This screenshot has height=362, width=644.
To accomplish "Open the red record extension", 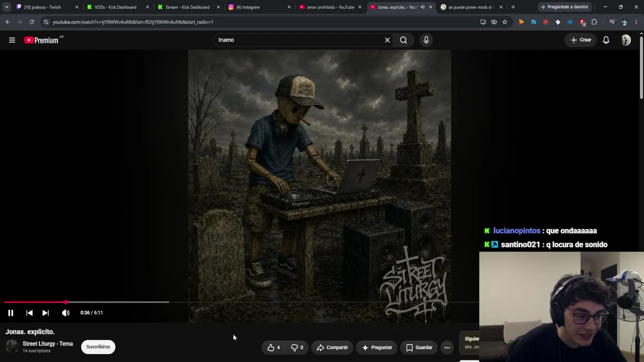I will (x=545, y=22).
